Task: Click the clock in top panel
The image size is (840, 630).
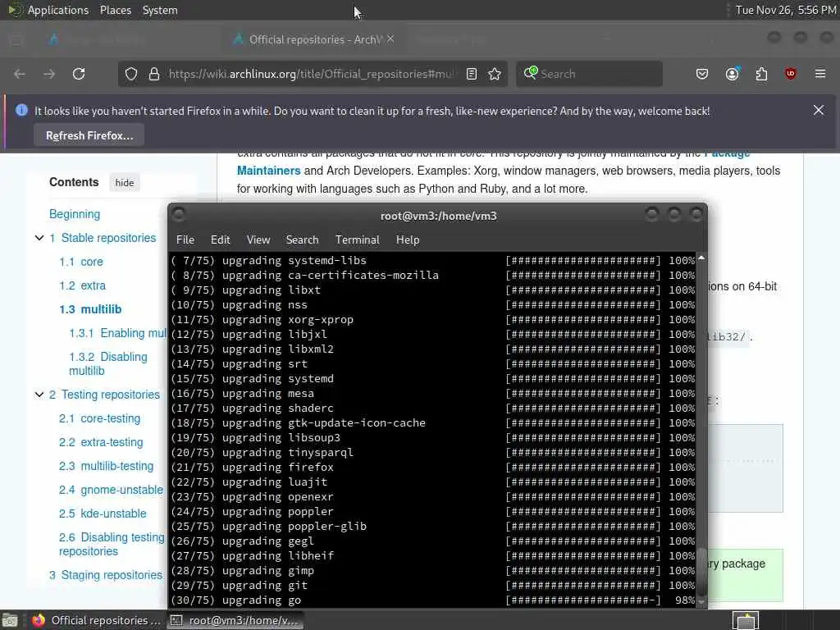Action: tap(785, 10)
